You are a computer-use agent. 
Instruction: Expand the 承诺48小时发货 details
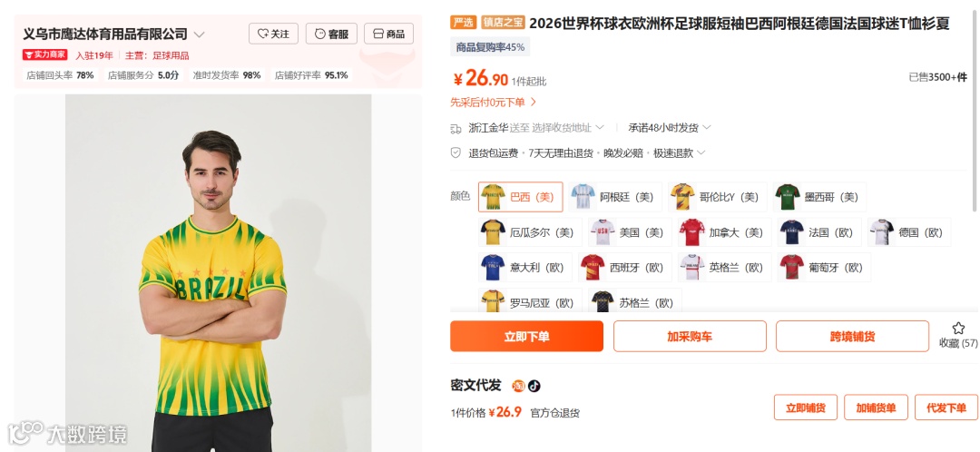tap(670, 128)
